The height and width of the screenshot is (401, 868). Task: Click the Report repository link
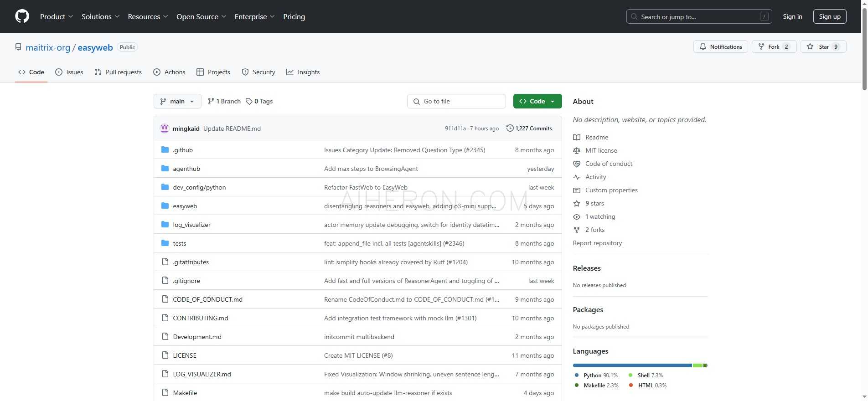597,243
